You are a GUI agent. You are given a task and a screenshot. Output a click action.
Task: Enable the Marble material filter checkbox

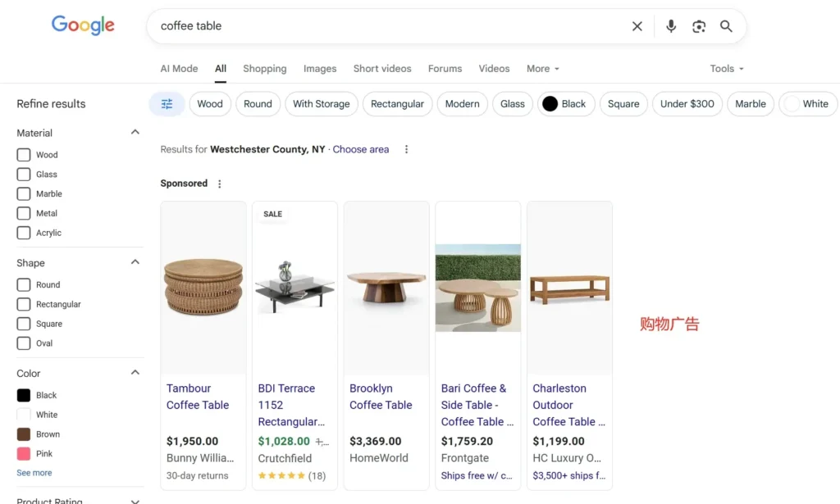[x=24, y=194]
